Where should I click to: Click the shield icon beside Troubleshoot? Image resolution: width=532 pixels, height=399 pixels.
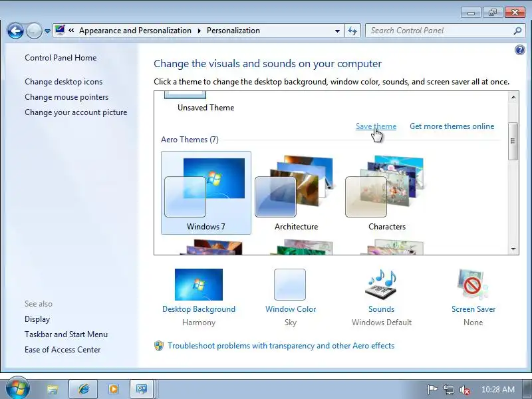(159, 346)
